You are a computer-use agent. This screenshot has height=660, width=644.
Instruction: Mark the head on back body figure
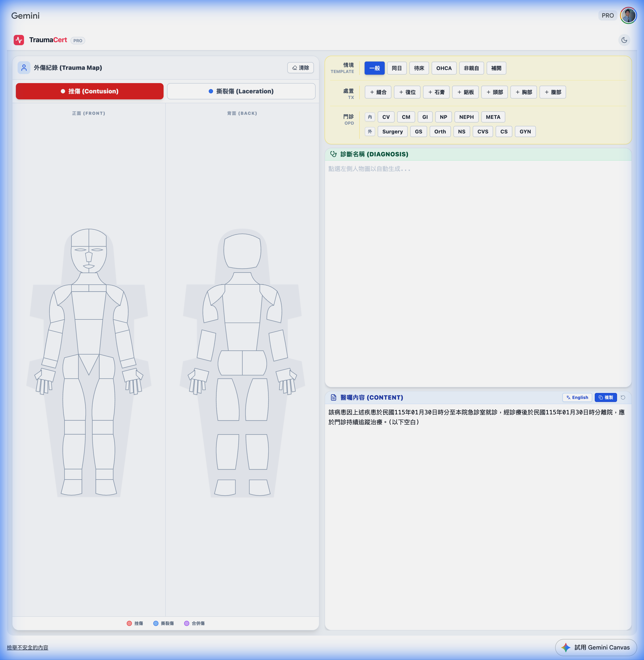(x=242, y=251)
